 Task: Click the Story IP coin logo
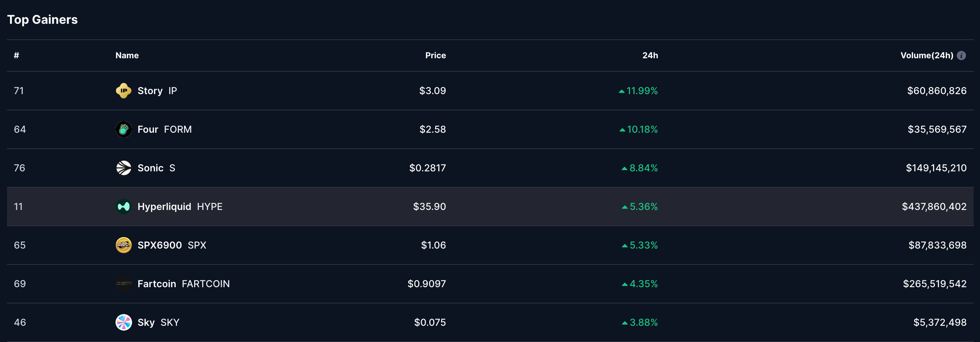(124, 91)
